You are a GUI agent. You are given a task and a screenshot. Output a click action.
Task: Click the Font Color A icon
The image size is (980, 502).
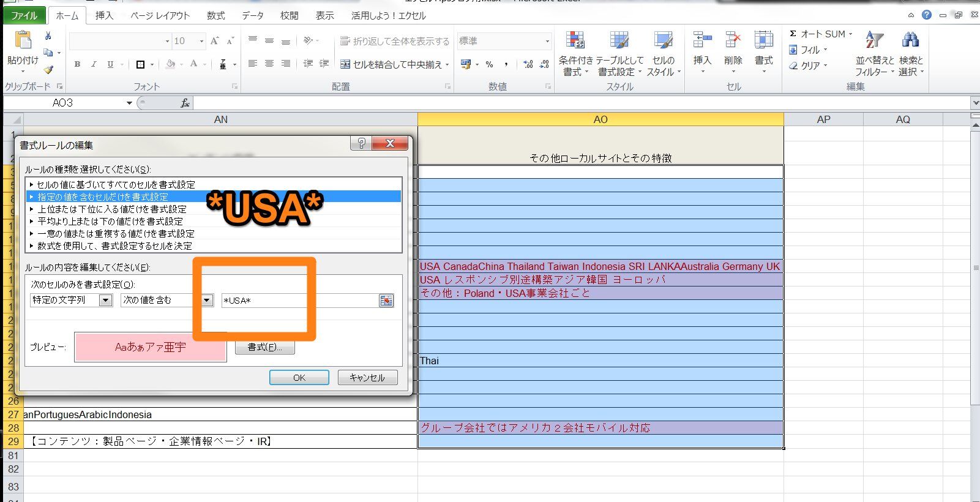pyautogui.click(x=194, y=64)
